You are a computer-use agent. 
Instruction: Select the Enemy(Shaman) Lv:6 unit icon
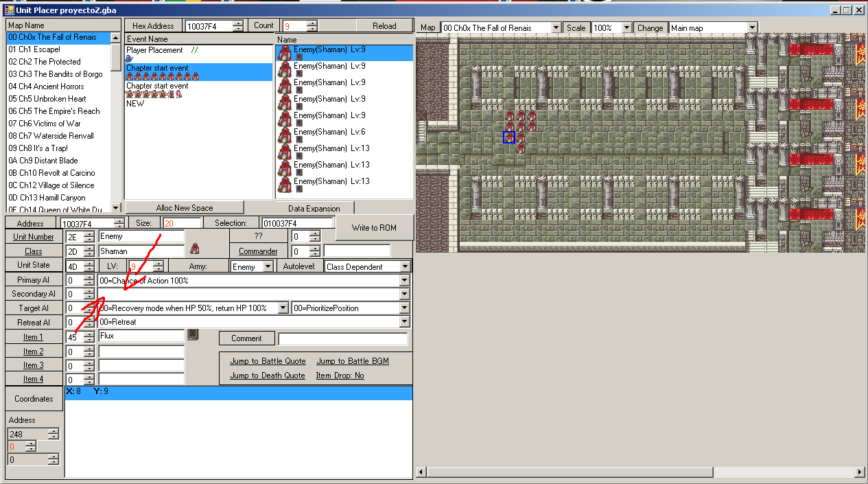click(x=284, y=135)
